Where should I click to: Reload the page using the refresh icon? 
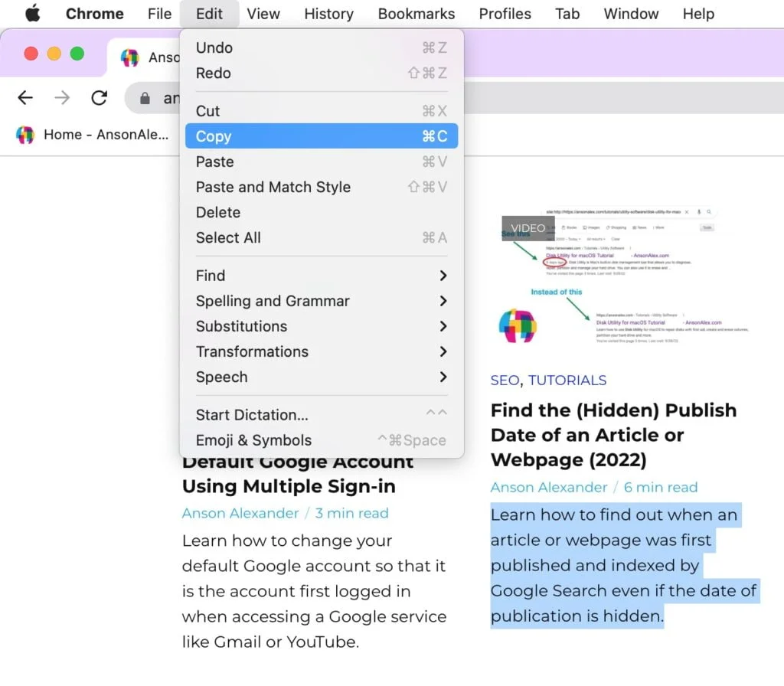99,97
